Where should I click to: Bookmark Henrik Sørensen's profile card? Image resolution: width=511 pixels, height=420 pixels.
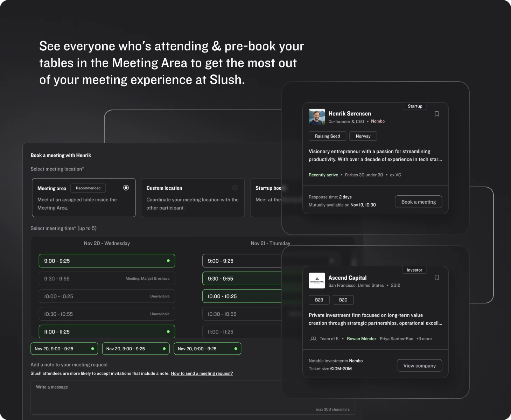tap(437, 114)
